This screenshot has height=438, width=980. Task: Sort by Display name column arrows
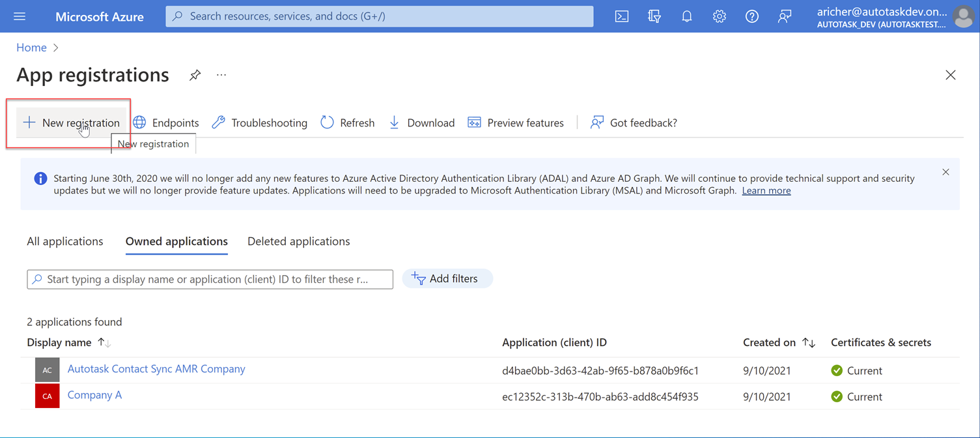(x=104, y=343)
